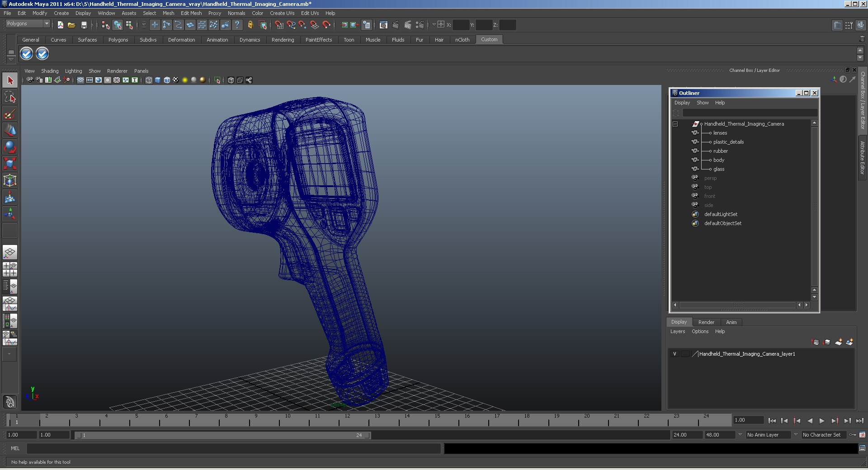Viewport: 868px width, 470px height.
Task: Open the Edit Mesh menu
Action: (191, 13)
